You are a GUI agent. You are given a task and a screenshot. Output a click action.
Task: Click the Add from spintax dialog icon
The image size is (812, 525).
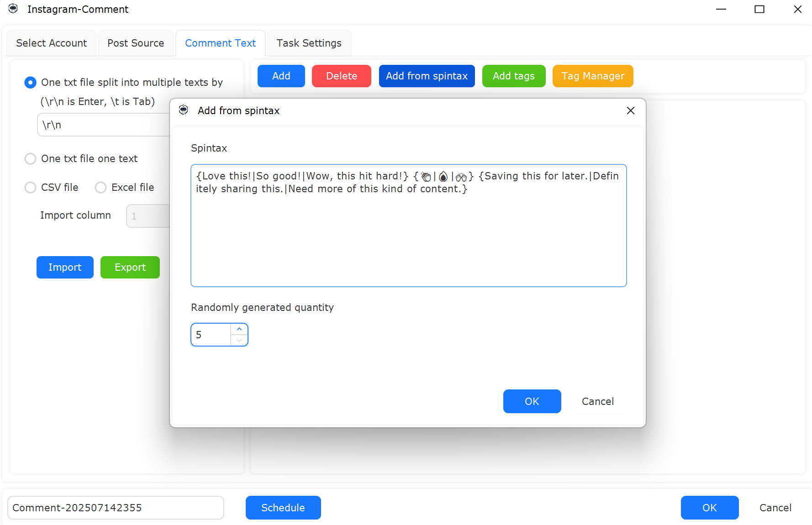[184, 110]
